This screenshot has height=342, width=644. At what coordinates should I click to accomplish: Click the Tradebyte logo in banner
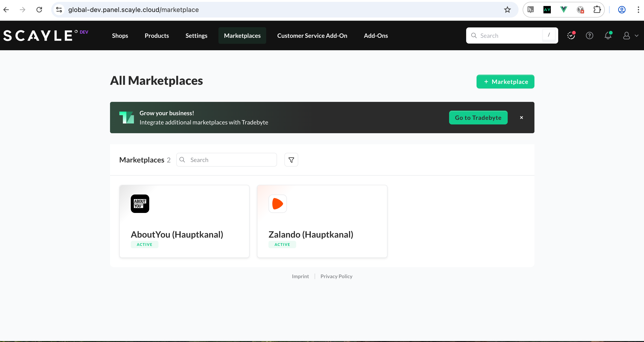click(126, 117)
